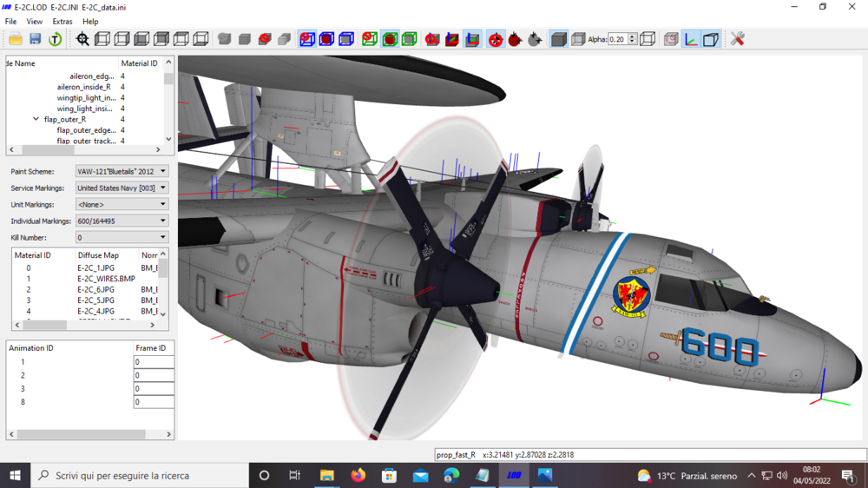Click Frame ID field for Animation 1
Screen dimensions: 868x488
(154, 362)
